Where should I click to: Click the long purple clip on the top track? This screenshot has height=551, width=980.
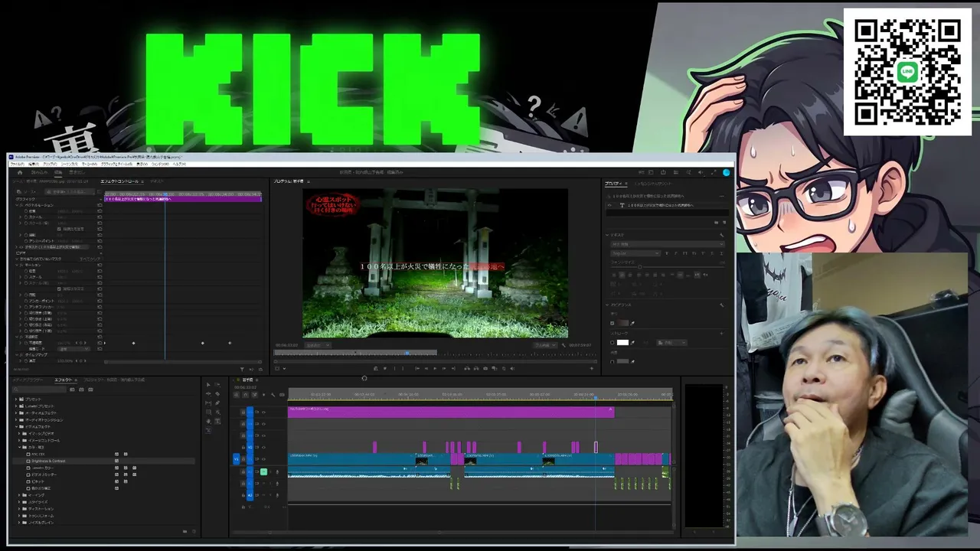451,412
